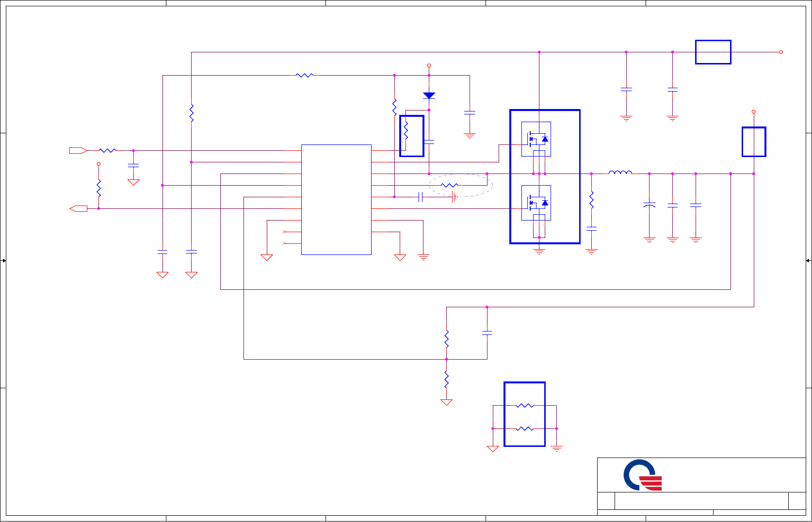This screenshot has width=812, height=522.
Task: Select the snubber capacitor beside the MOSFET pair
Action: click(591, 228)
